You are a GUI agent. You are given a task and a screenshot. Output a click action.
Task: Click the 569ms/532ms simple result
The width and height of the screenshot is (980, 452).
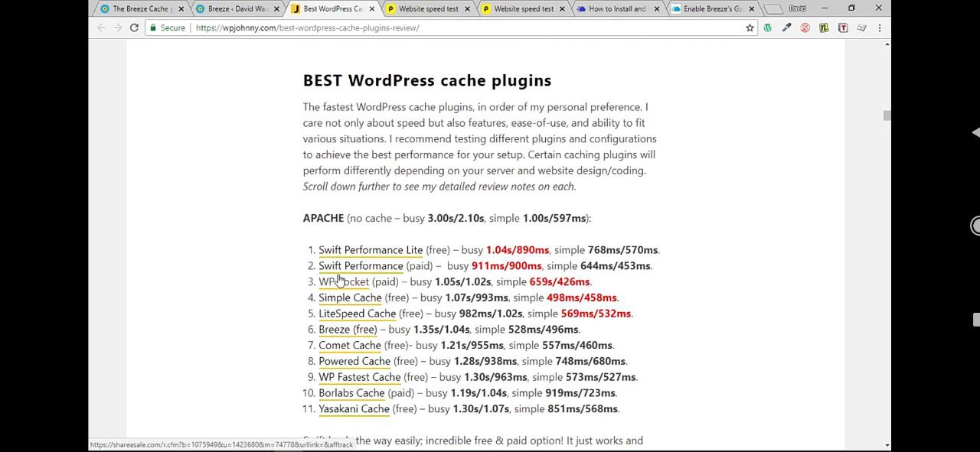[x=596, y=314]
